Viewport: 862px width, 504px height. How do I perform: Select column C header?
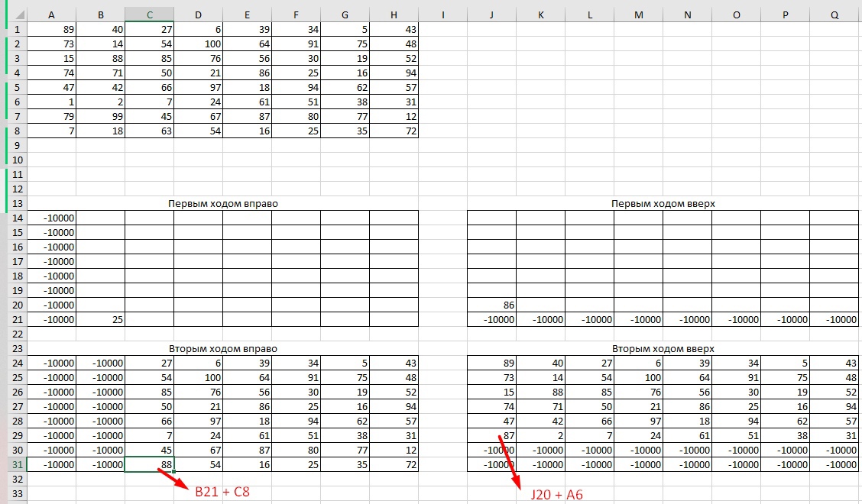tap(149, 15)
